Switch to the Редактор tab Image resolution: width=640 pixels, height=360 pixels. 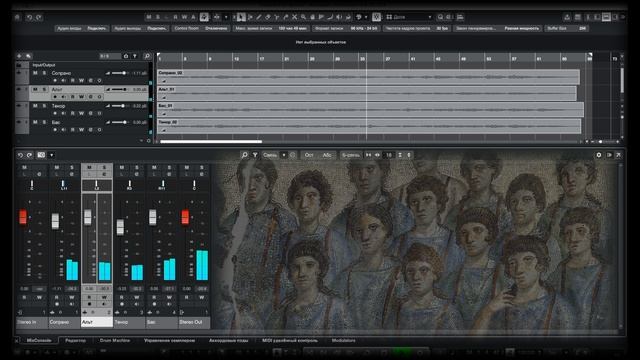tap(76, 340)
